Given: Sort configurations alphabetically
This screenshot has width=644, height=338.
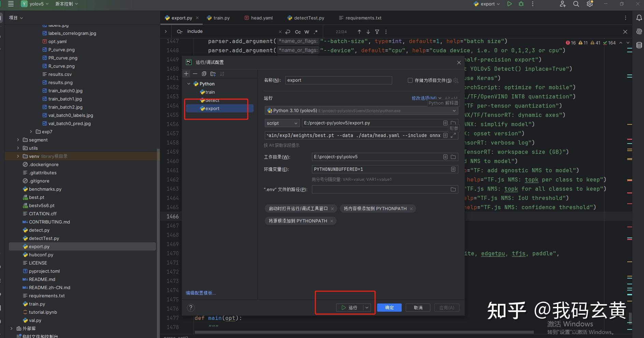Looking at the screenshot, I should [x=222, y=73].
